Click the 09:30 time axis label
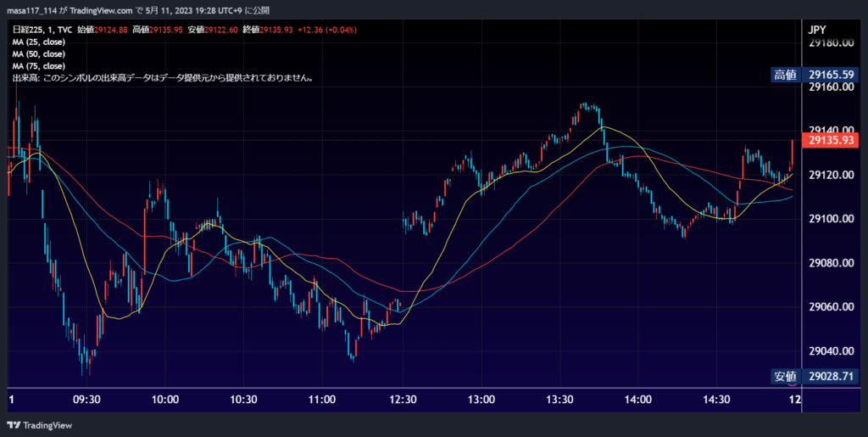The width and height of the screenshot is (868, 437). [87, 400]
